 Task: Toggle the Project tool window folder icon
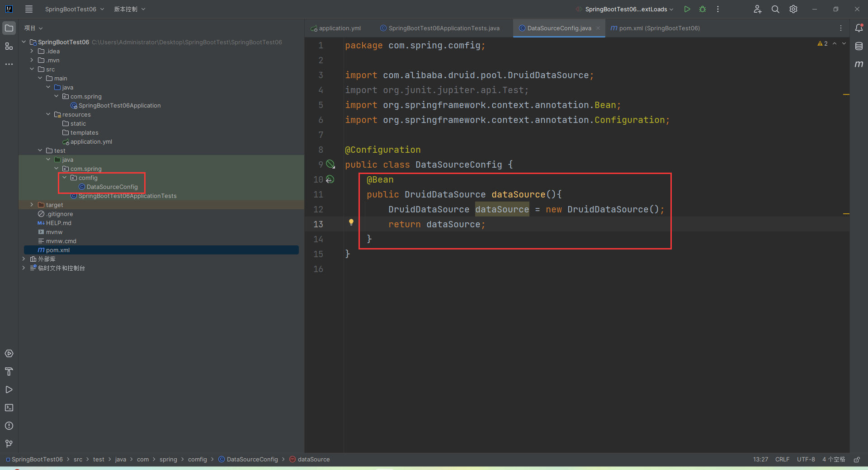click(x=9, y=28)
